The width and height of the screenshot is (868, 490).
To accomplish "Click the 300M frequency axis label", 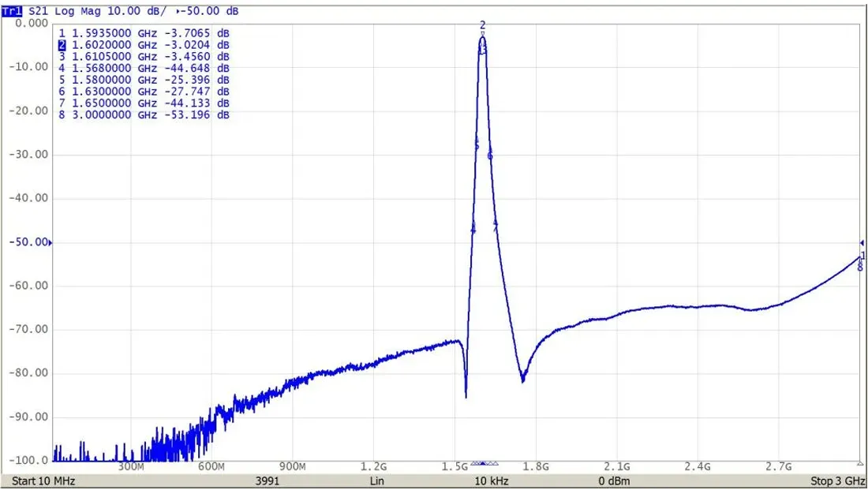I will point(131,467).
